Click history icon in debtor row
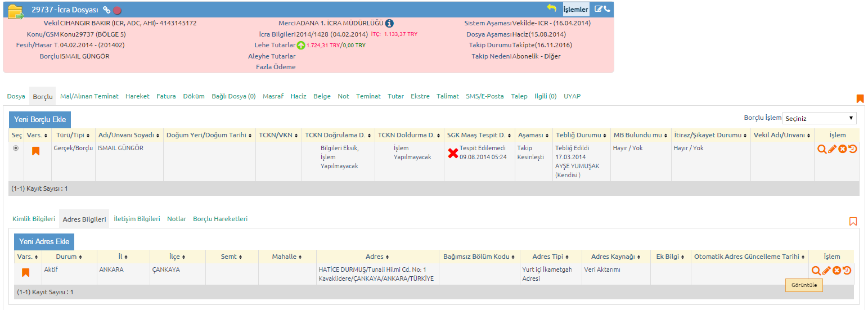 click(853, 149)
